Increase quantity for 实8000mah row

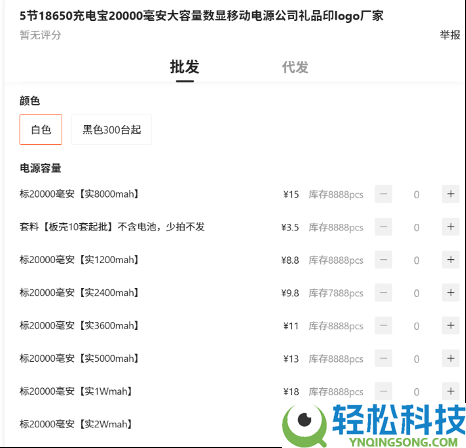point(451,194)
